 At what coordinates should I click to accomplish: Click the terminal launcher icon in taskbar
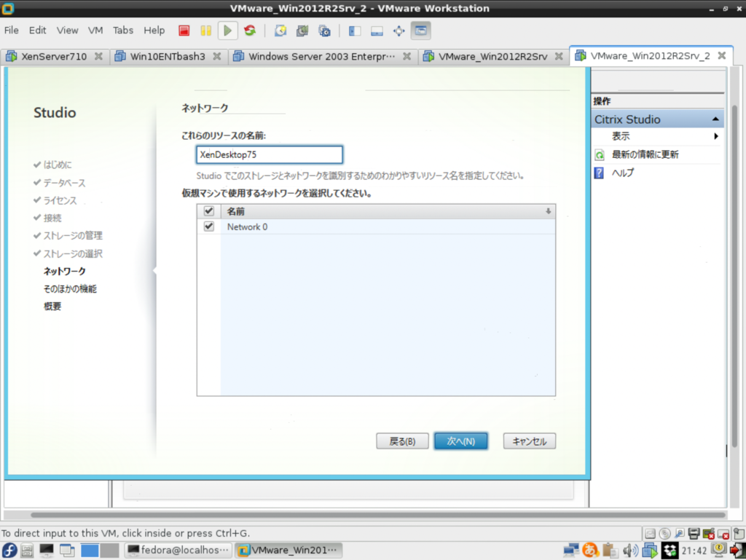(47, 551)
